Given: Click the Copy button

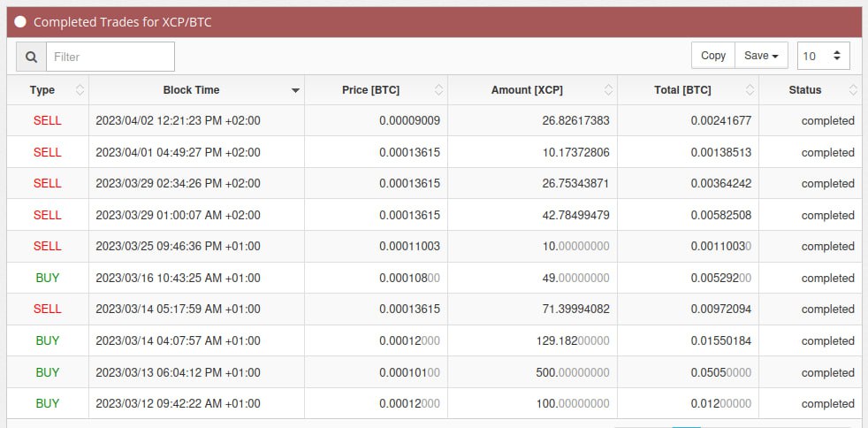Looking at the screenshot, I should (713, 56).
